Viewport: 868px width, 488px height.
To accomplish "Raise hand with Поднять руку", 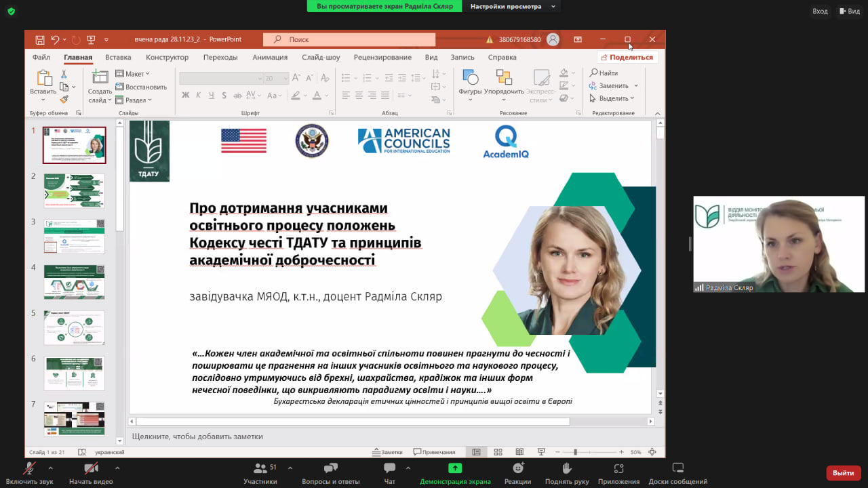I will tap(567, 472).
